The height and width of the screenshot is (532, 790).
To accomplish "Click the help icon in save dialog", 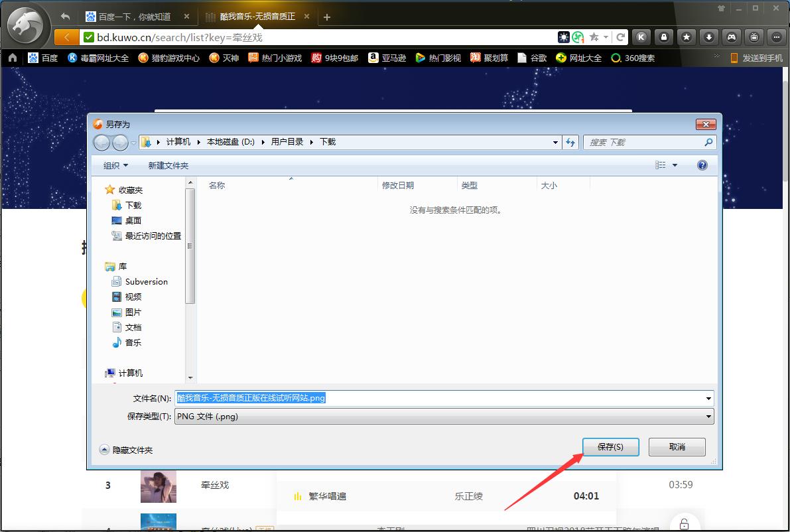I will [x=702, y=165].
